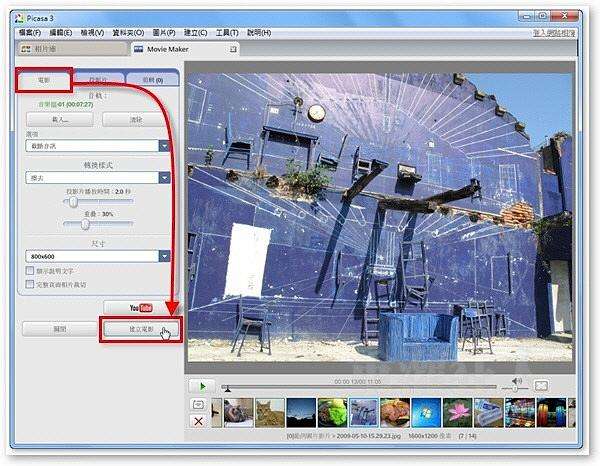Click the clear audio track button

pos(136,119)
